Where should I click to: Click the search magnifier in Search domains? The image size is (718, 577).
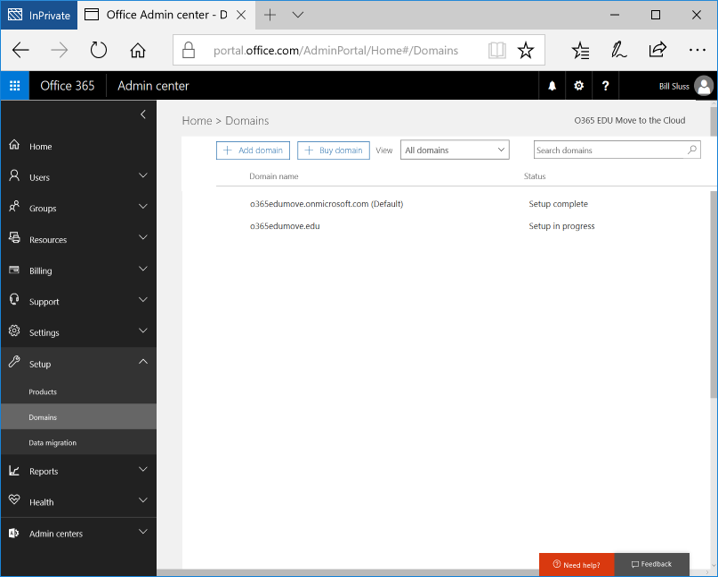click(x=692, y=150)
